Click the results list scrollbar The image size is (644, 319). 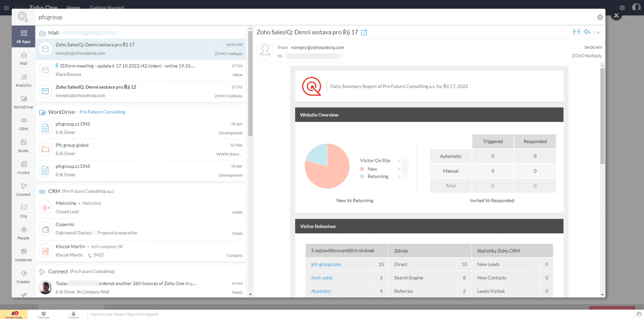click(x=250, y=84)
